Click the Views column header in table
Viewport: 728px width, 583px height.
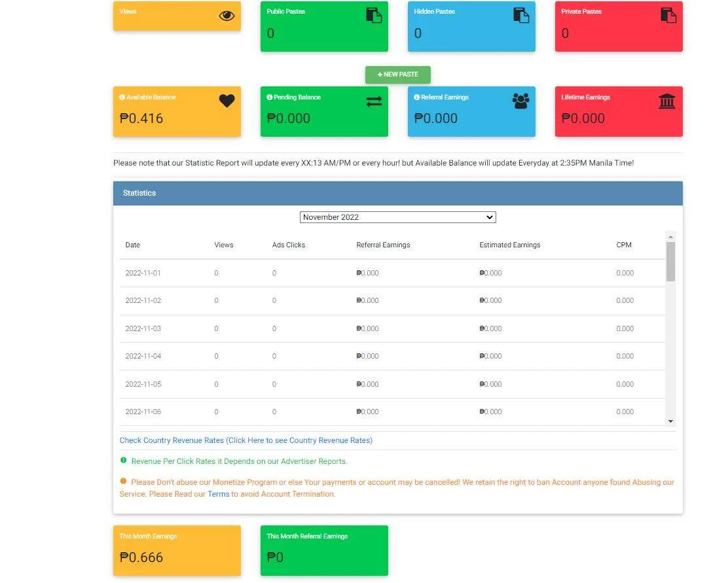point(224,245)
